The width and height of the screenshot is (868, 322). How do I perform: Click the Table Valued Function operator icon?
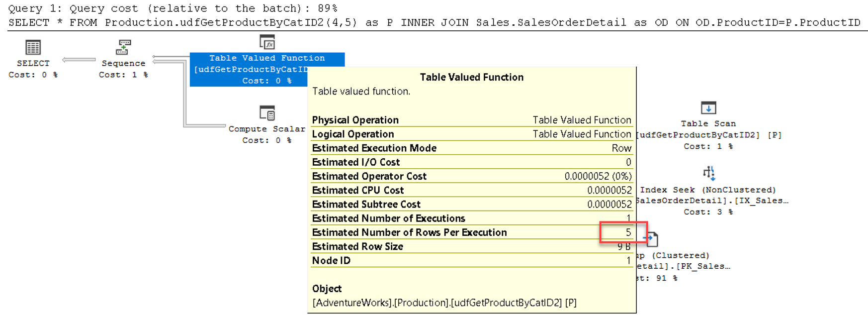click(x=267, y=42)
